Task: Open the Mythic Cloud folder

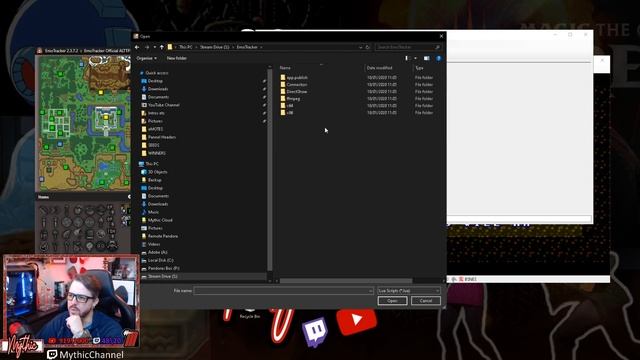Action: (x=160, y=220)
